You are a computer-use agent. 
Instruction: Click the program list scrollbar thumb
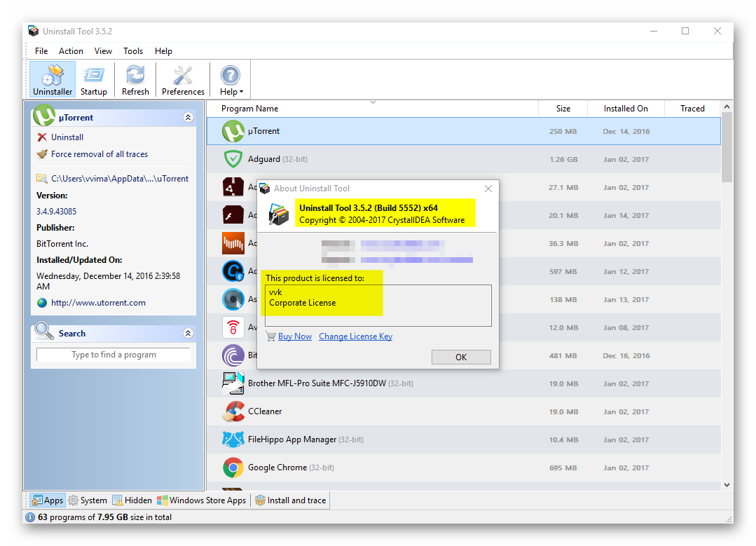tap(727, 147)
